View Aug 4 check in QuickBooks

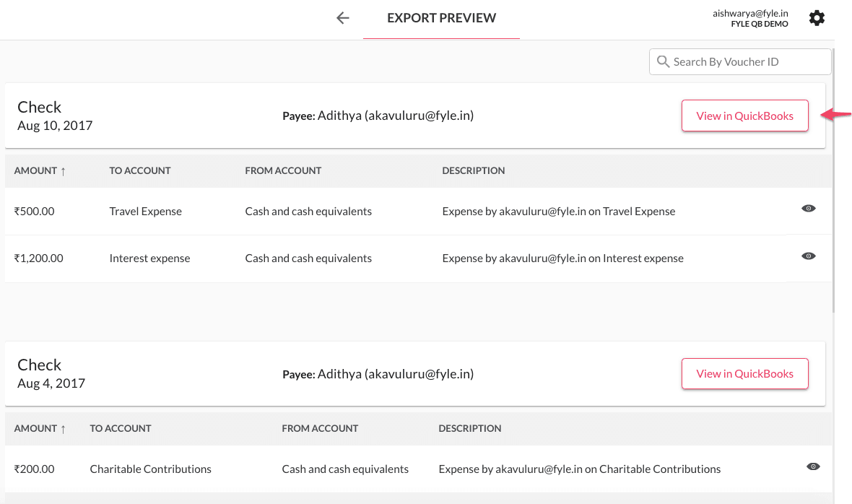click(744, 374)
